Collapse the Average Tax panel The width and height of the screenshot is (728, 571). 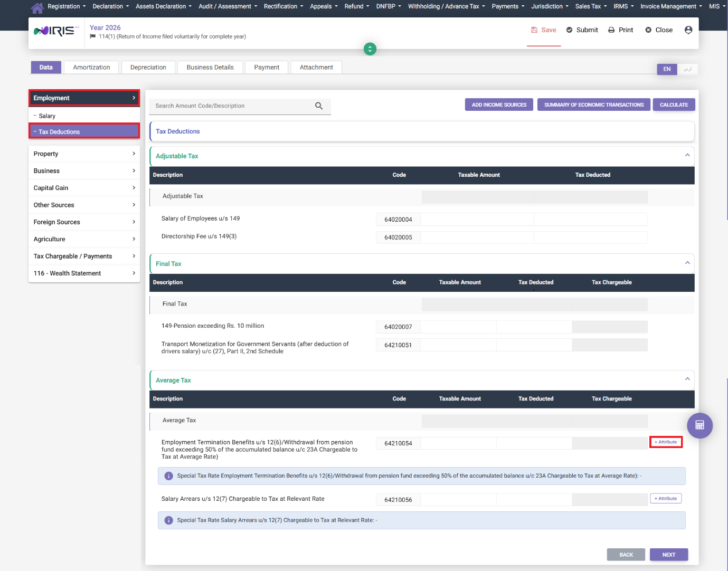tap(687, 379)
